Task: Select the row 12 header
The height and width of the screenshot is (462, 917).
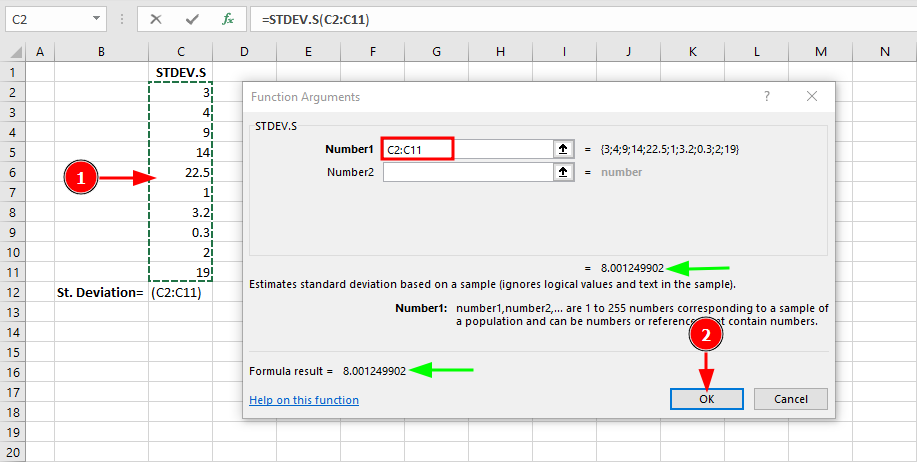Action: 12,293
